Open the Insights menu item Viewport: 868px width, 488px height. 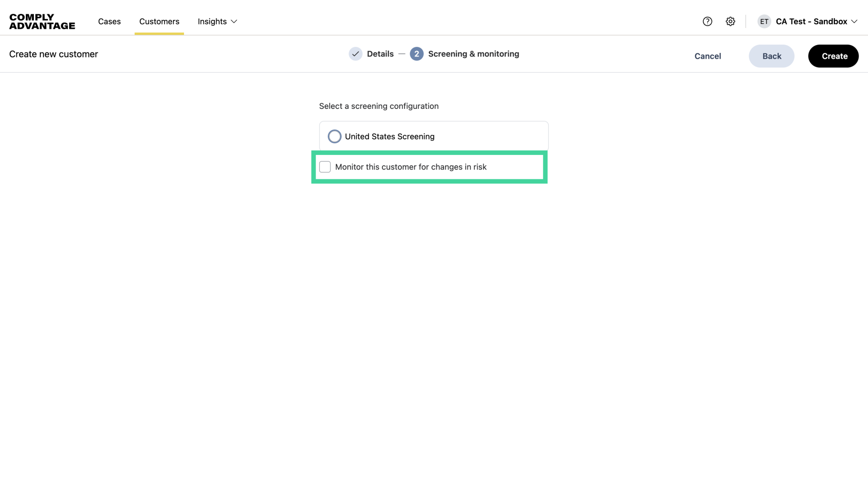coord(212,22)
